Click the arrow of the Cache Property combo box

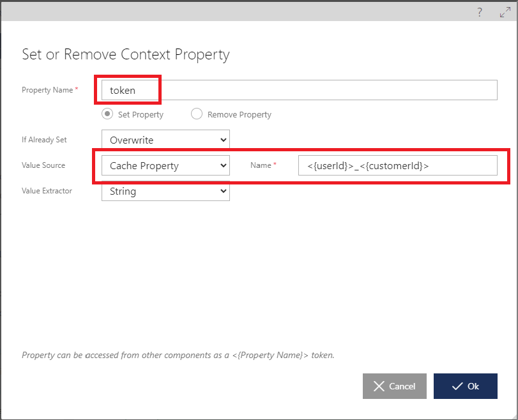click(x=224, y=165)
